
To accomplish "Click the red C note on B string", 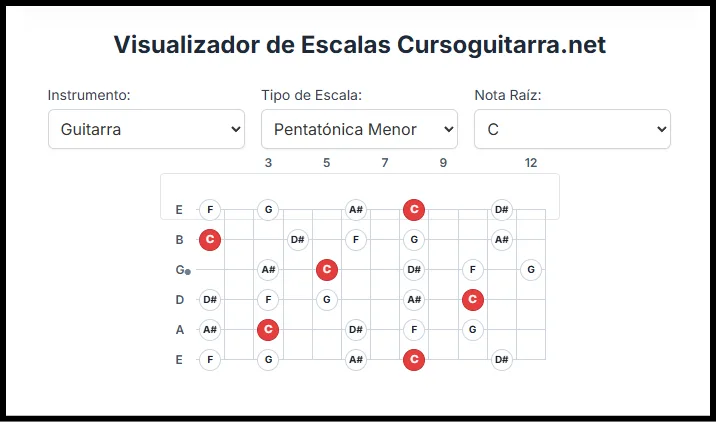I will [x=209, y=240].
